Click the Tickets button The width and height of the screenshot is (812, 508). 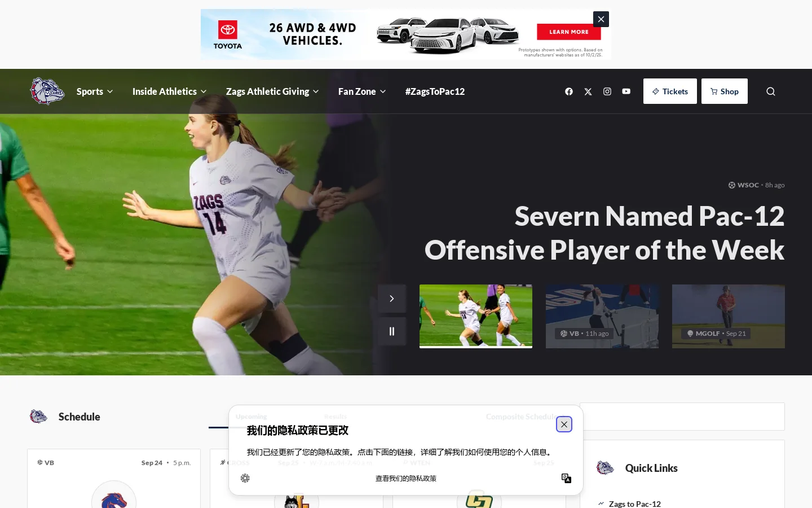click(670, 91)
